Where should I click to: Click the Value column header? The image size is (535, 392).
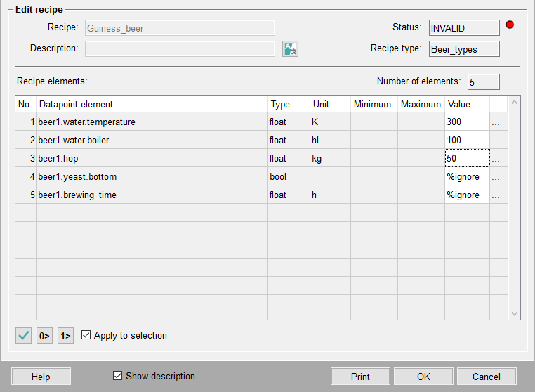pos(466,105)
